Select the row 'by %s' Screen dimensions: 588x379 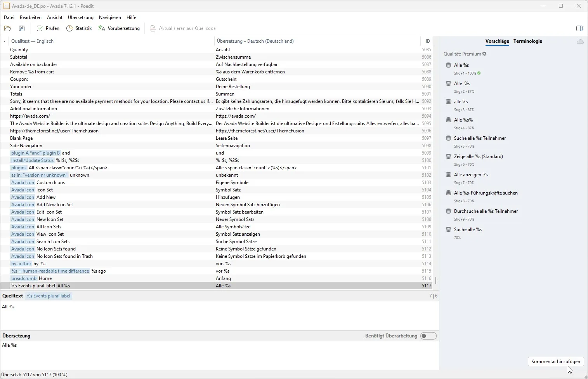217,264
